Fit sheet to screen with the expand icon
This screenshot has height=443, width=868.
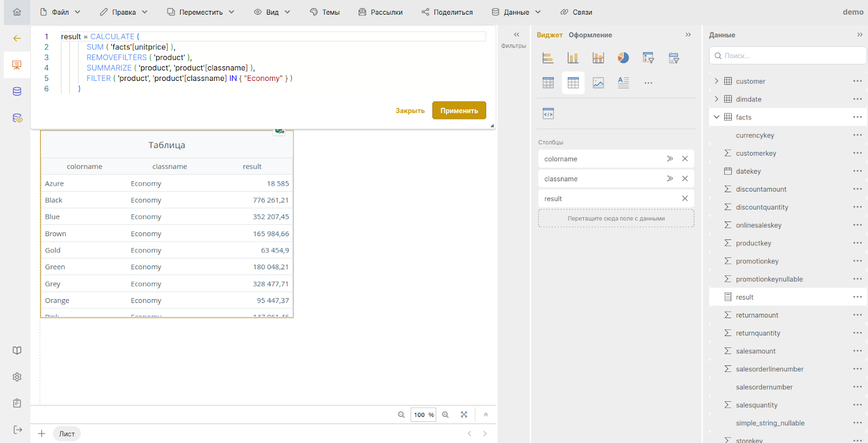click(464, 415)
